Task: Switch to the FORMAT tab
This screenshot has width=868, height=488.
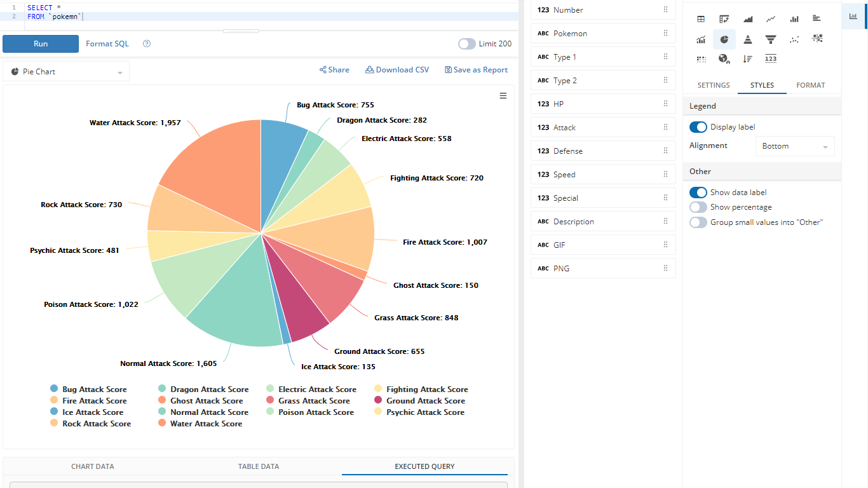Action: 811,85
